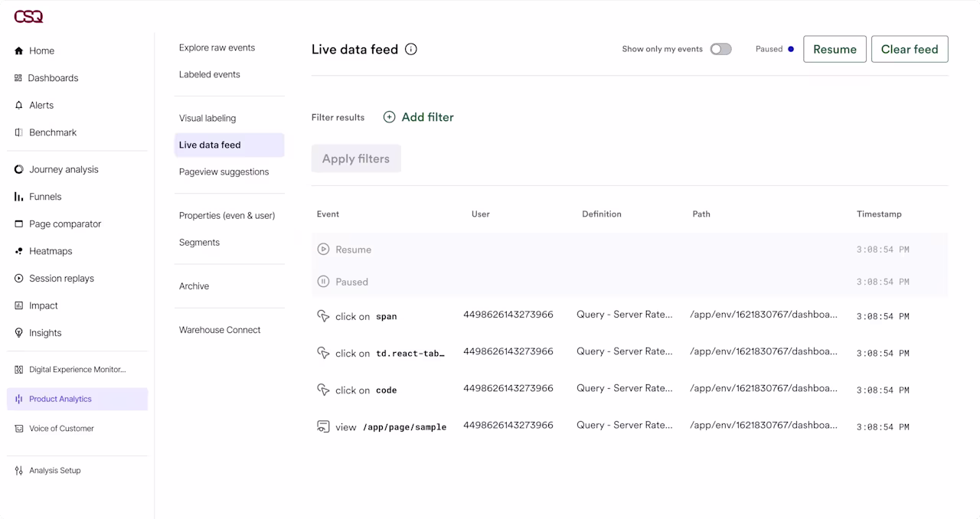Open Home via its house icon

coord(19,51)
